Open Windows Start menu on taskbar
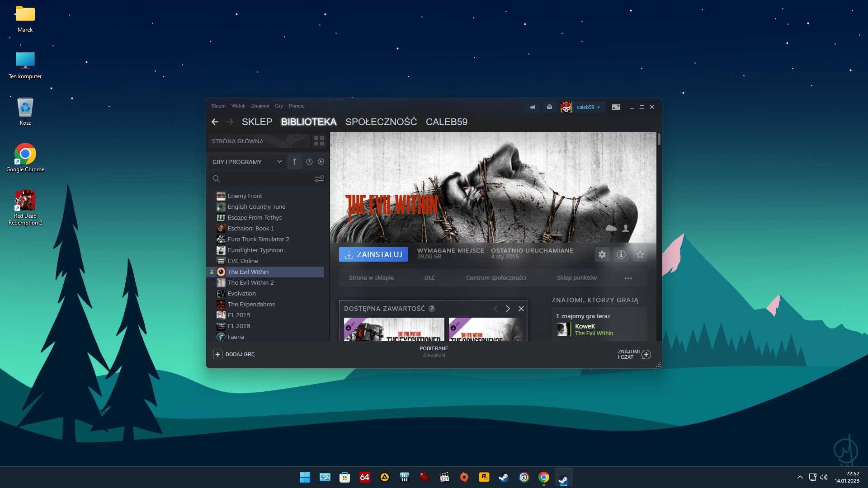Screen dimensions: 868x488 tap(305, 477)
